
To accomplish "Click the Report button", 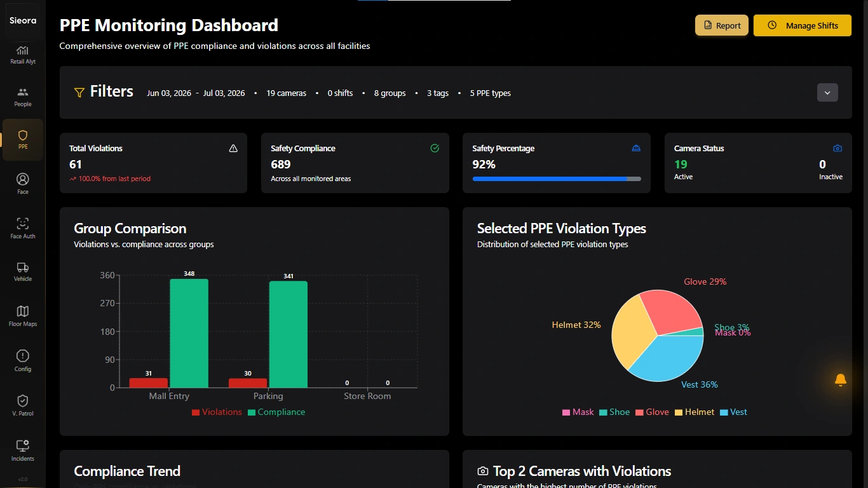I will point(722,25).
